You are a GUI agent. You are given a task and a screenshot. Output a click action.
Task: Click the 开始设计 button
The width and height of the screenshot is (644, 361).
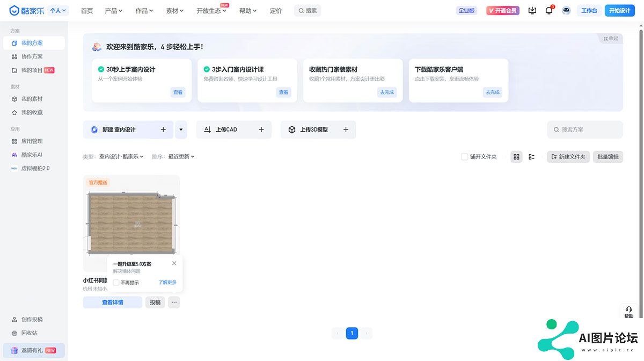click(620, 10)
